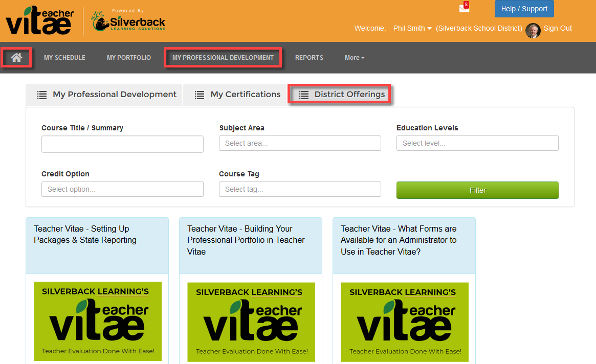Open MY PORTFOLIO in the navigation bar

tap(129, 58)
